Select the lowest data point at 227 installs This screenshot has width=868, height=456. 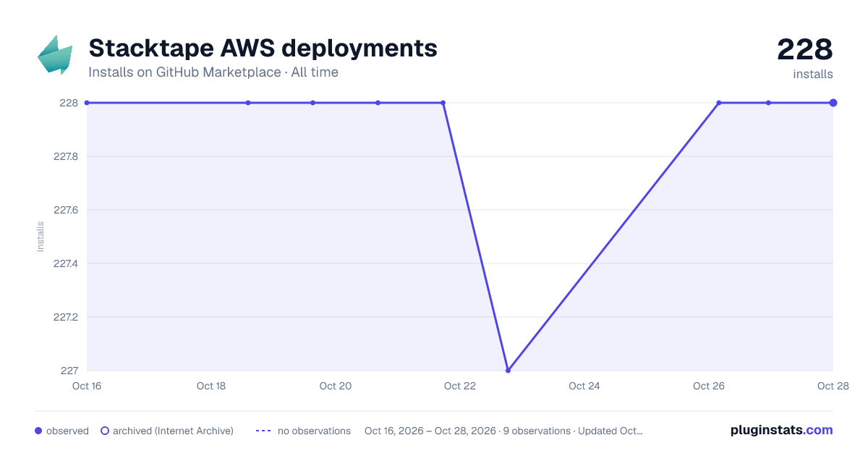click(x=509, y=371)
